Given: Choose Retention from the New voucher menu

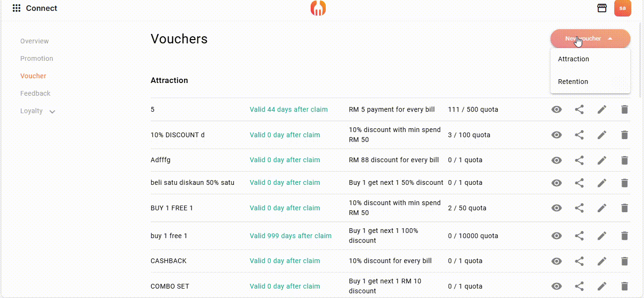Looking at the screenshot, I should pyautogui.click(x=573, y=82).
